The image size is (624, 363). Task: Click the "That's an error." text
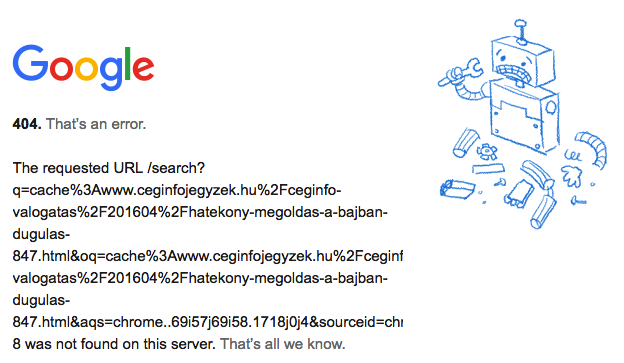coord(96,124)
